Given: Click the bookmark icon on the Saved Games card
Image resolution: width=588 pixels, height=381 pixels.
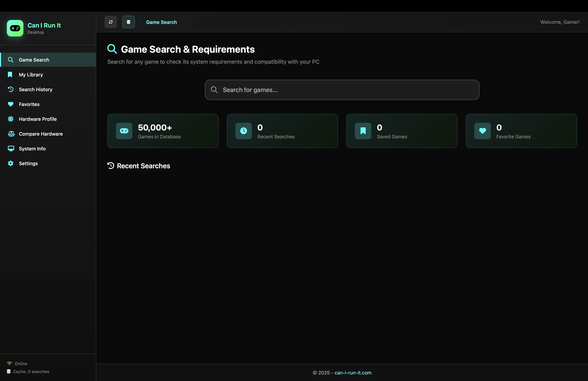Looking at the screenshot, I should point(363,131).
